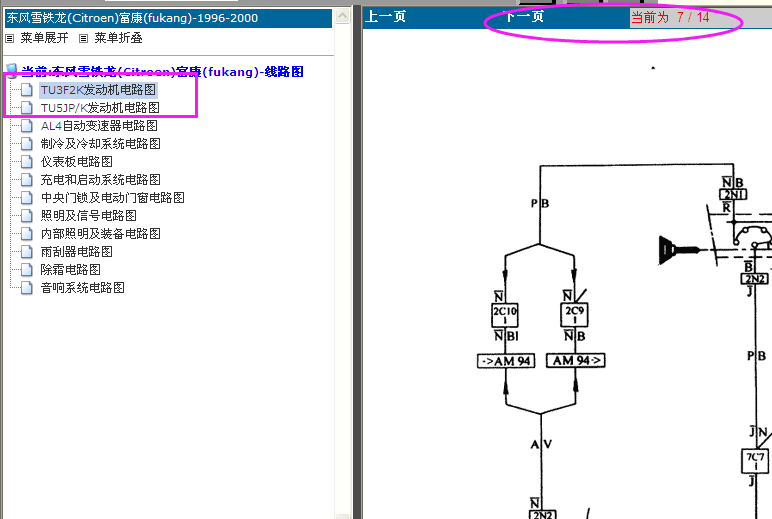Click the page icon beside 内部照明及装备电路图
The height and width of the screenshot is (519, 772).
click(27, 233)
